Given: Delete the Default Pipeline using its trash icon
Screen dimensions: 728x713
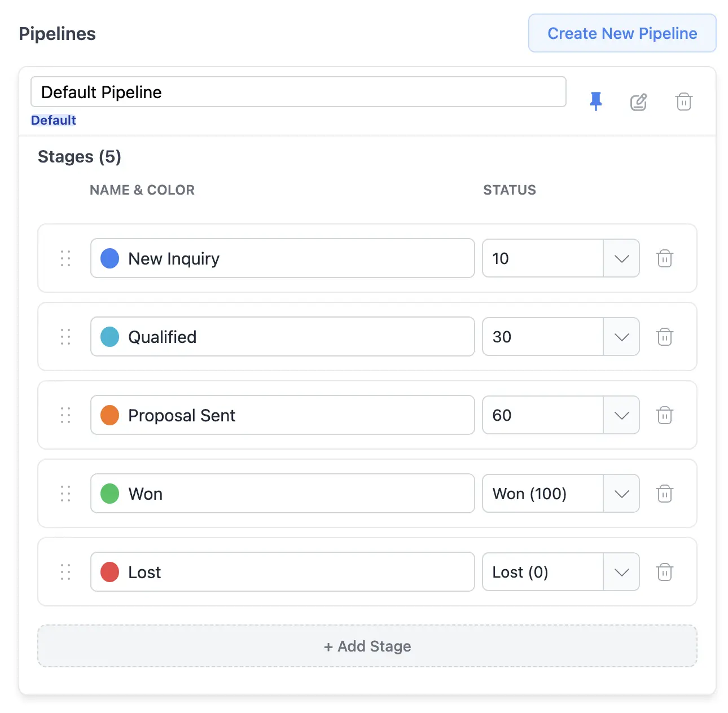Looking at the screenshot, I should 683,102.
